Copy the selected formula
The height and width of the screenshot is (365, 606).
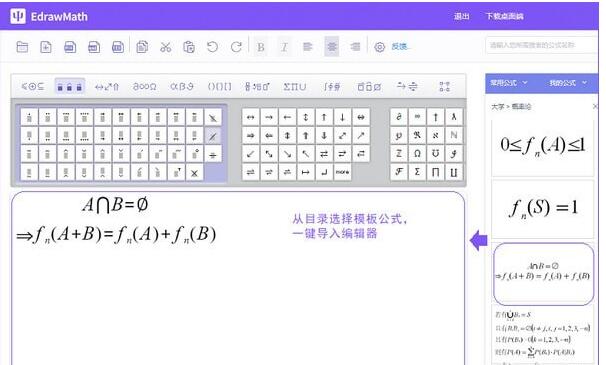pos(142,47)
